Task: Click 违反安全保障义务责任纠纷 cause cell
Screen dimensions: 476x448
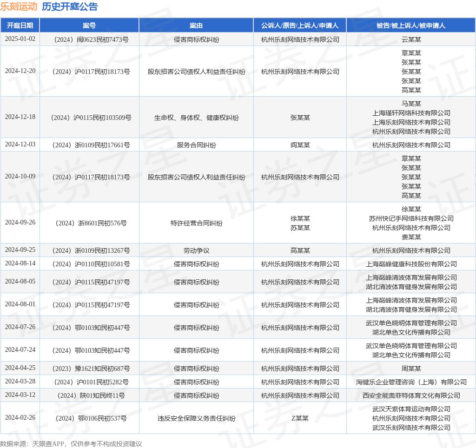Action: click(x=196, y=418)
